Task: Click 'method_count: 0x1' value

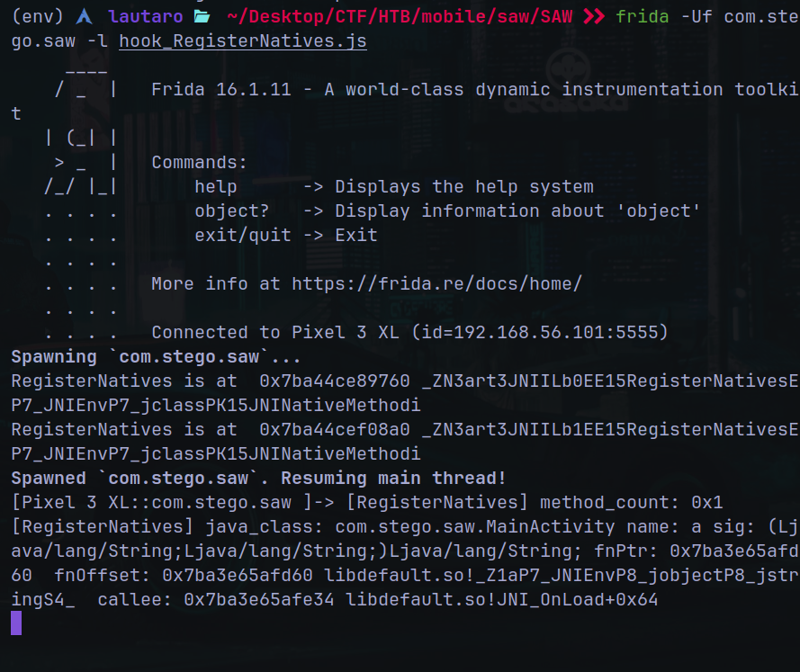Action: pyautogui.click(x=632, y=503)
